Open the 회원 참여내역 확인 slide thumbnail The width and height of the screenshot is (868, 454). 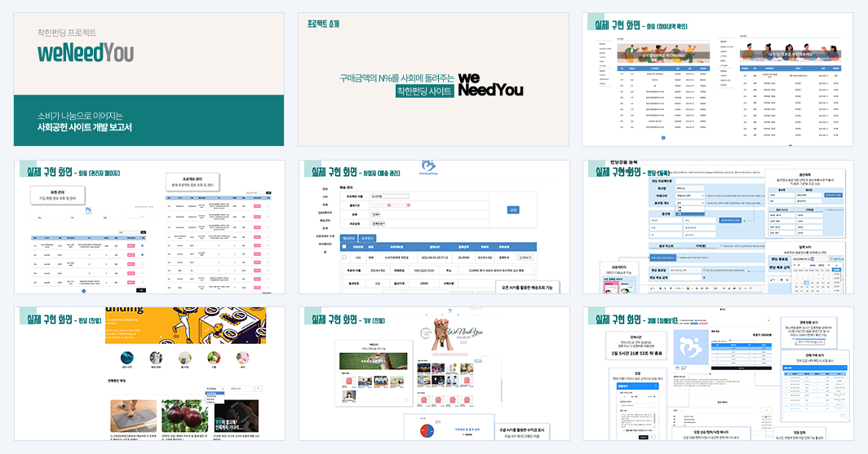(x=717, y=80)
